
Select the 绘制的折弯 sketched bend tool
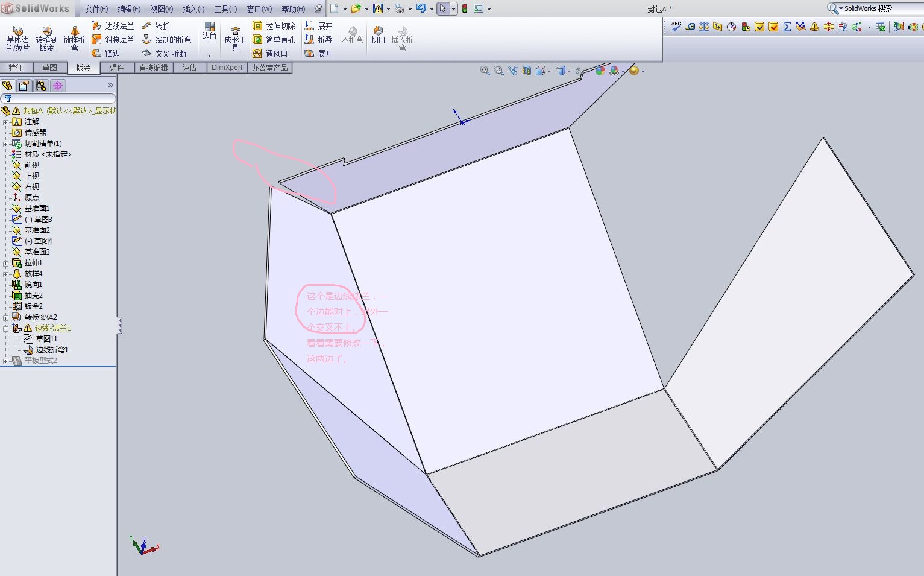click(x=166, y=40)
